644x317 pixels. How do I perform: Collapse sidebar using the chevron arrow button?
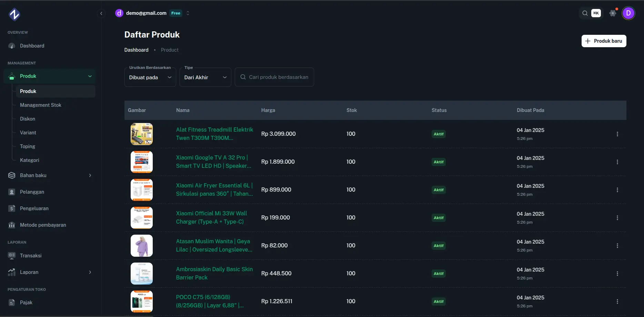click(x=101, y=13)
